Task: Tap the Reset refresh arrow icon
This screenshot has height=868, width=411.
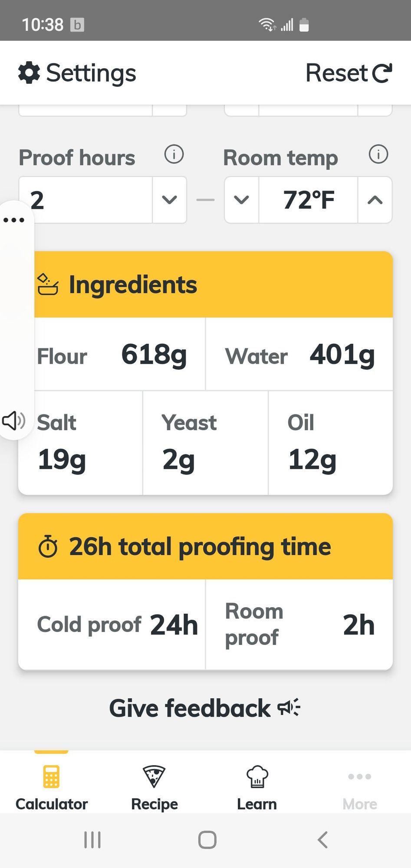Action: click(382, 73)
